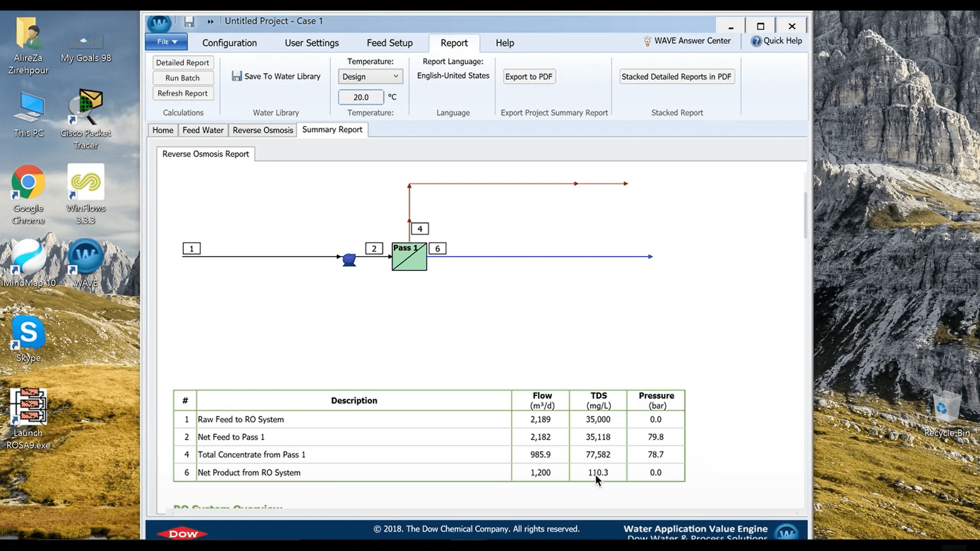Click the 79.8 pressure value cell
Screen dimensions: 980x551
tap(656, 437)
